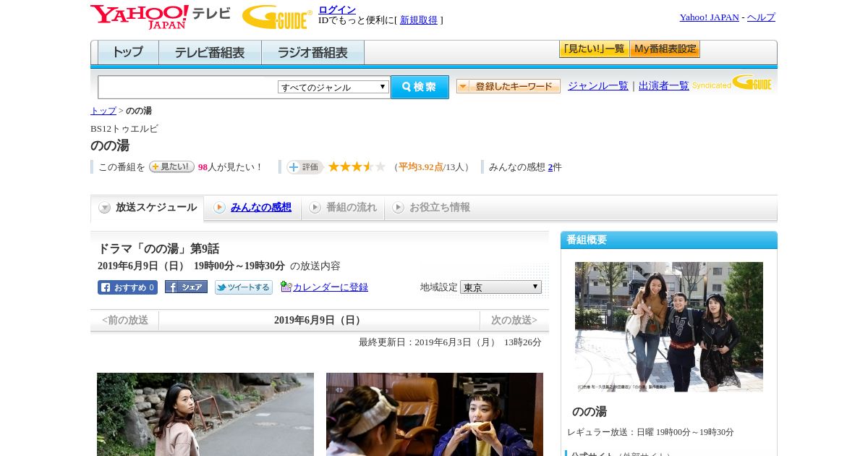Select the 番組の流れ tab
This screenshot has height=456, width=868.
point(343,208)
